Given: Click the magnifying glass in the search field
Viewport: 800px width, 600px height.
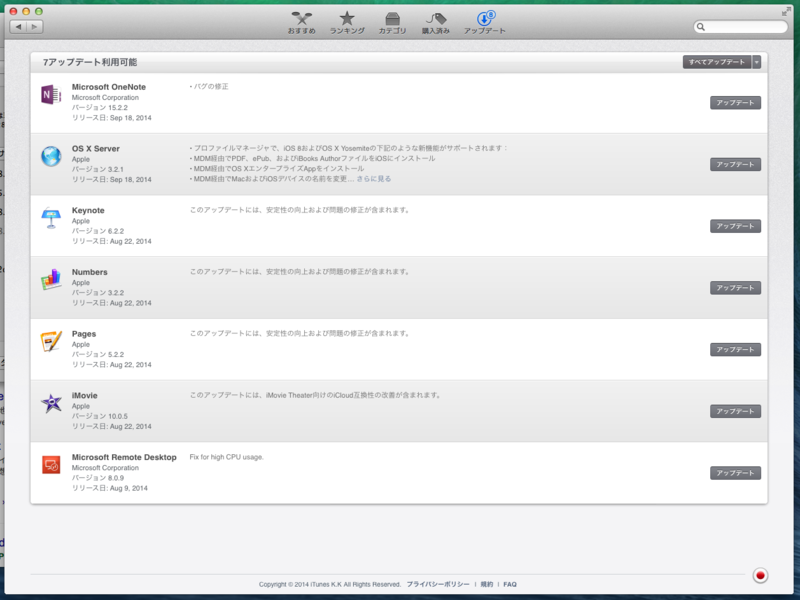Looking at the screenshot, I should click(701, 27).
